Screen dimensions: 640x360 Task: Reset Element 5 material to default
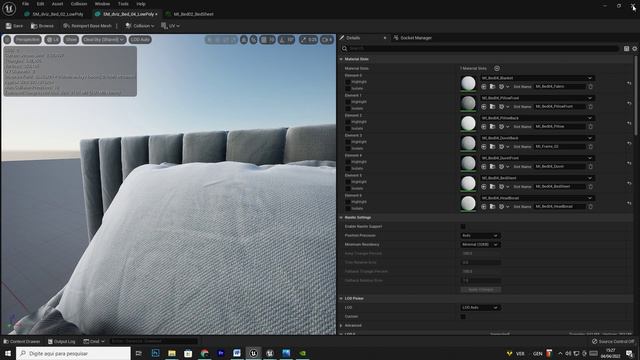point(629,183)
